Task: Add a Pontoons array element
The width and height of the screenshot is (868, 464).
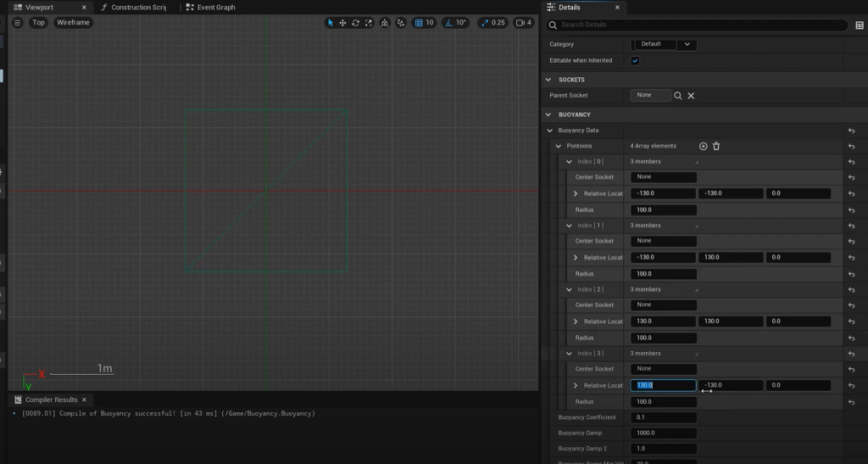Action: (703, 146)
